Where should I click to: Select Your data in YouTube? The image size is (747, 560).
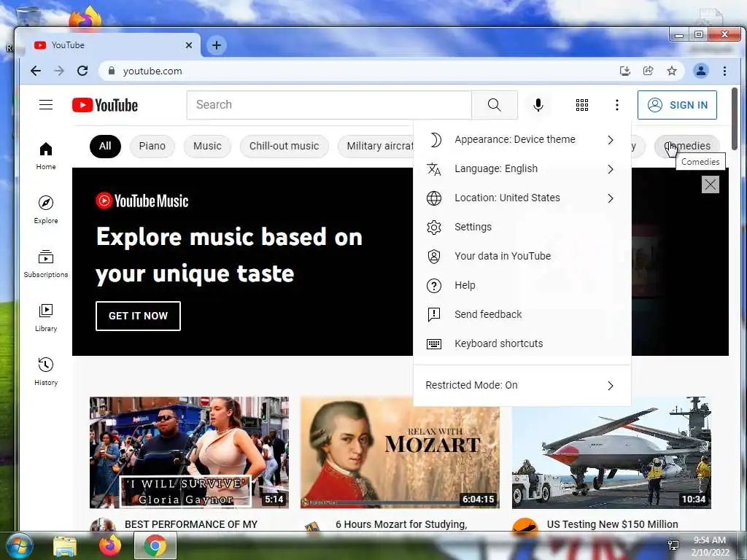[522, 256]
